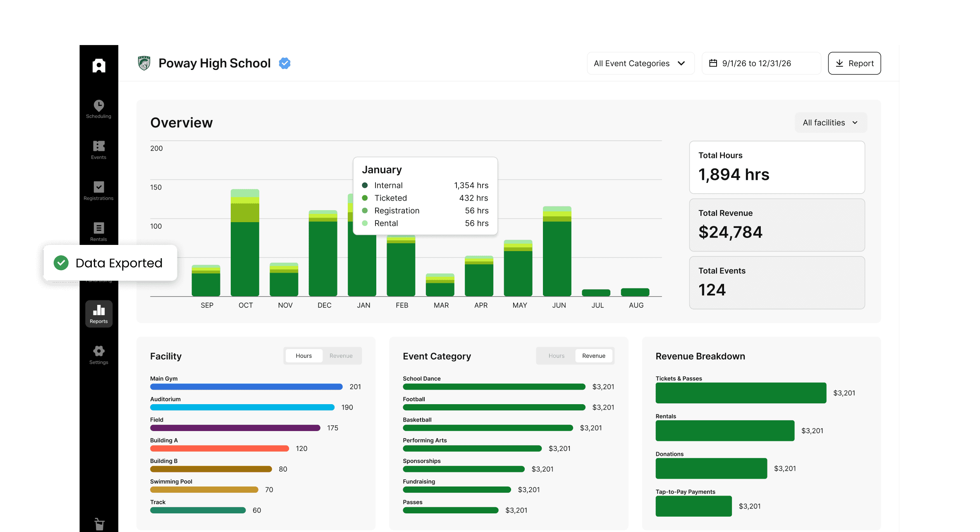Click the October bar in chart
Viewport: 980px width, 532px height.
click(x=245, y=248)
